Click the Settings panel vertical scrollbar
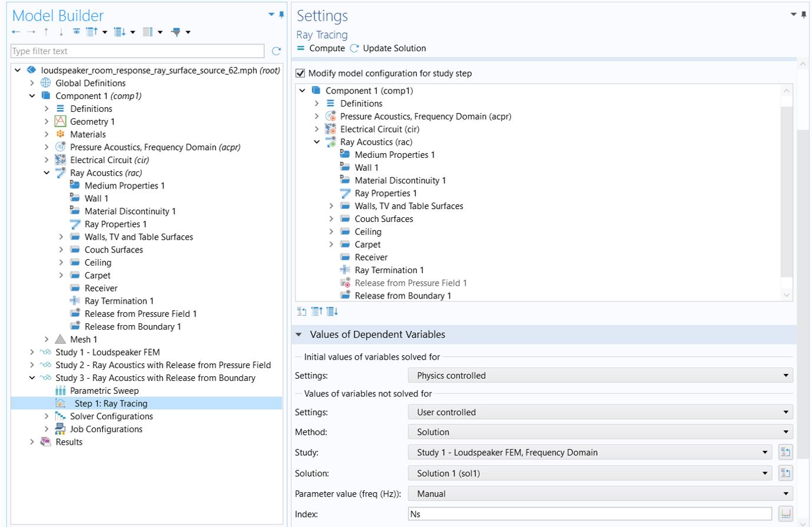Screen dimensions: 812x527 [803, 294]
